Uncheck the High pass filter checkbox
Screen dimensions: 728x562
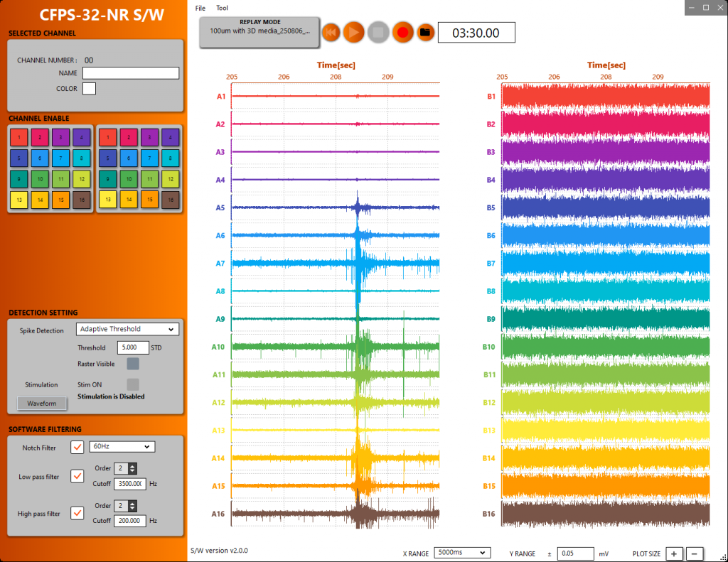77,513
